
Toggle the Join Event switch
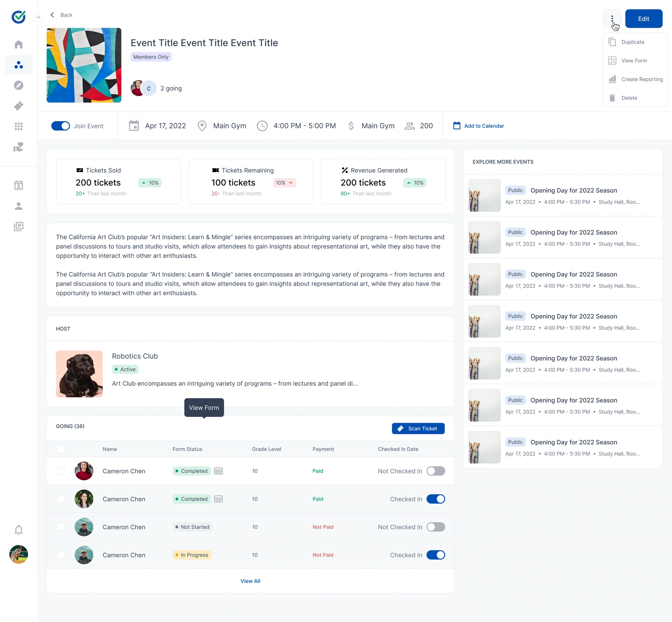click(x=60, y=126)
